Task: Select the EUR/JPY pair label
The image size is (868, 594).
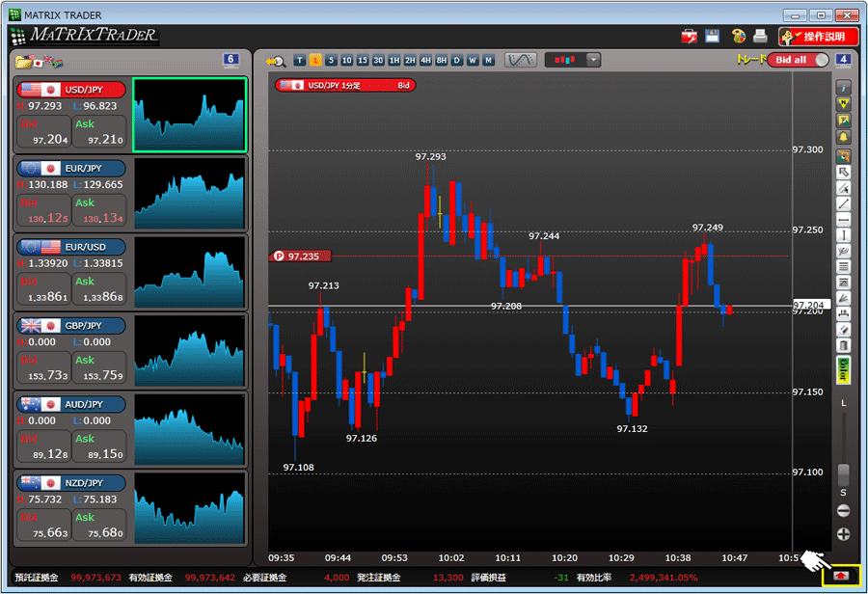Action: click(71, 169)
